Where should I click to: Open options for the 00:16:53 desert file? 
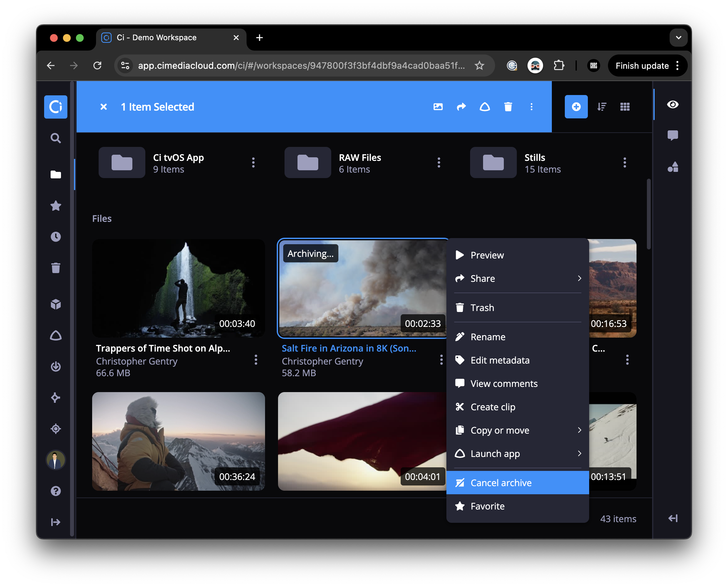(x=627, y=360)
